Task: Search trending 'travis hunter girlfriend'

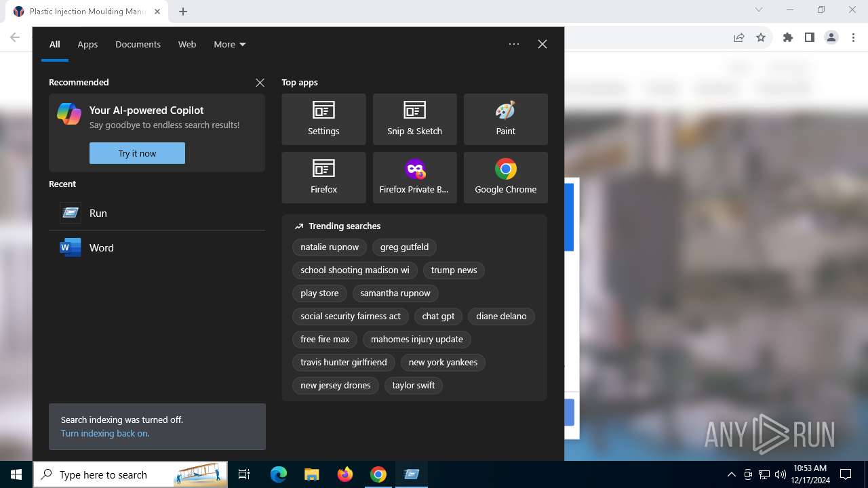Action: click(344, 363)
